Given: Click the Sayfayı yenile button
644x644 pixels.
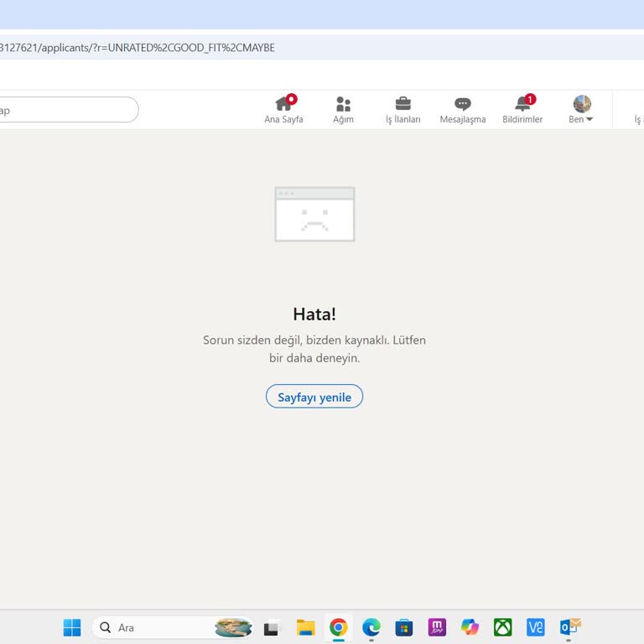Looking at the screenshot, I should tap(314, 397).
